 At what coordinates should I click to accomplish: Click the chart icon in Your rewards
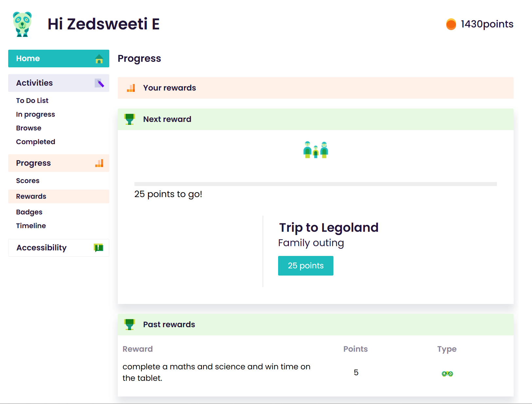point(131,88)
